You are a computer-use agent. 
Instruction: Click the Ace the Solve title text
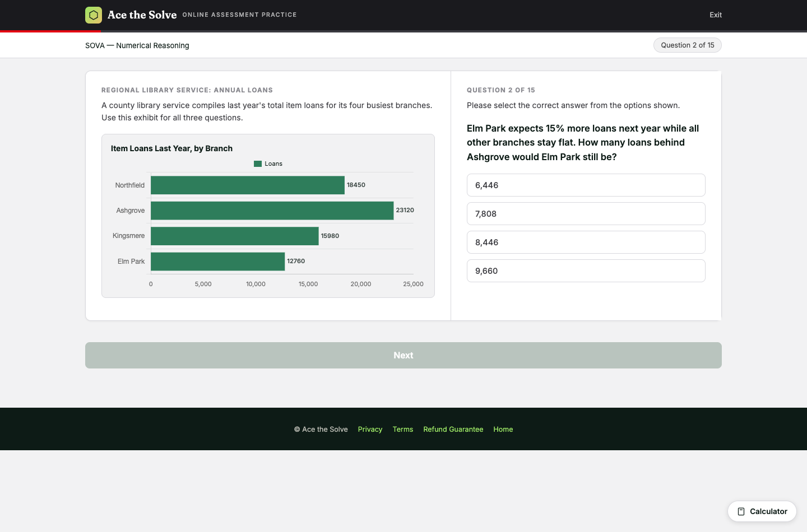tap(142, 15)
